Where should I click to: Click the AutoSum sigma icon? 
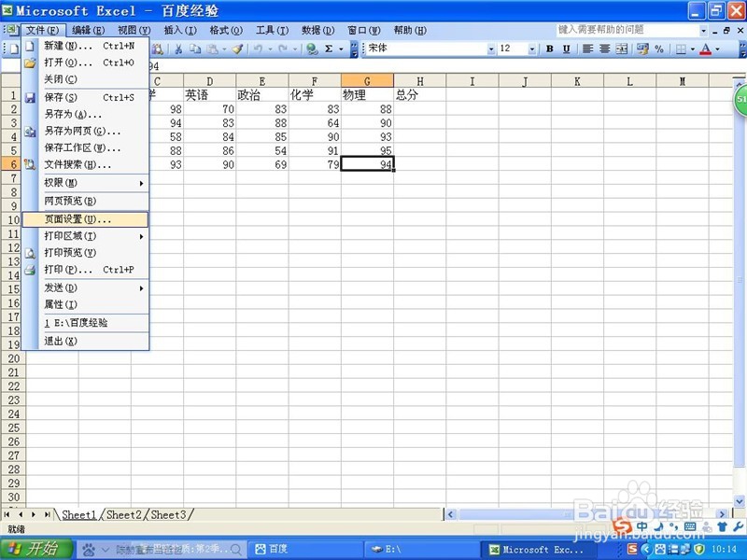329,49
